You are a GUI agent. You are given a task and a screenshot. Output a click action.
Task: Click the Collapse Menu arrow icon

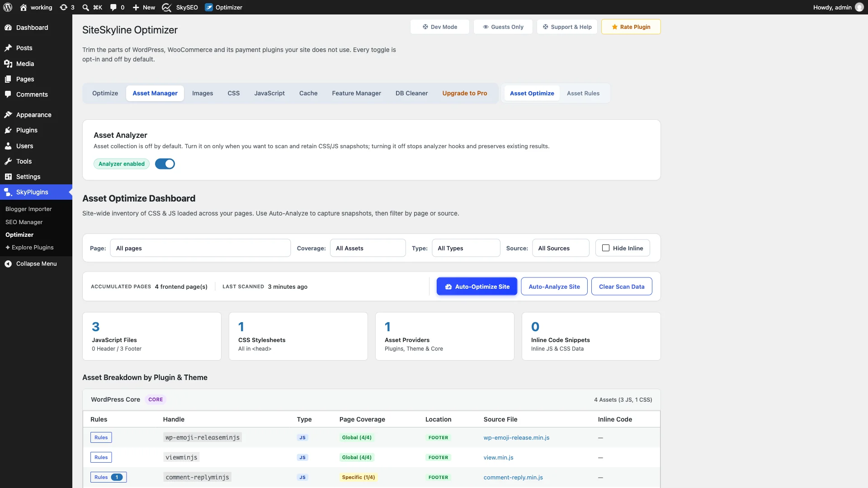[8, 264]
